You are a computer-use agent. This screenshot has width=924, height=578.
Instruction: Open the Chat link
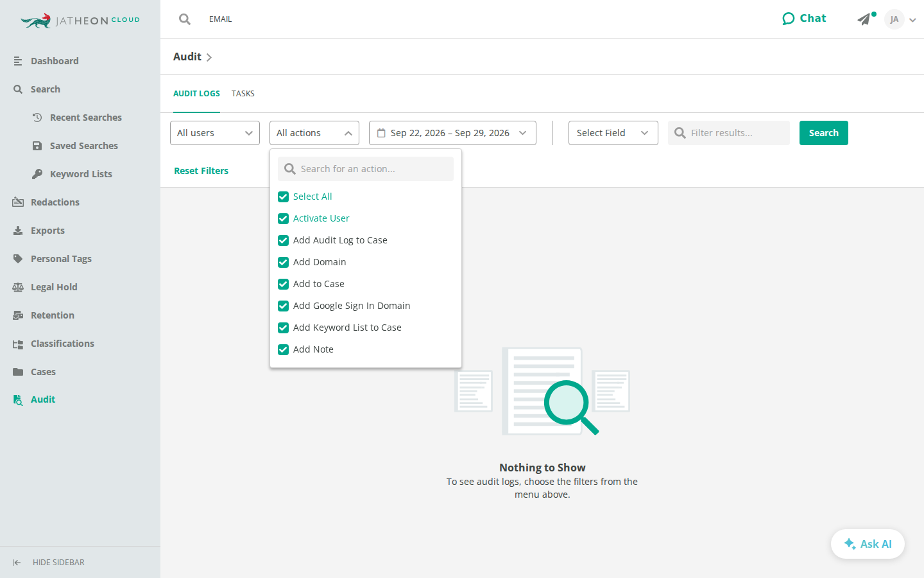click(804, 19)
